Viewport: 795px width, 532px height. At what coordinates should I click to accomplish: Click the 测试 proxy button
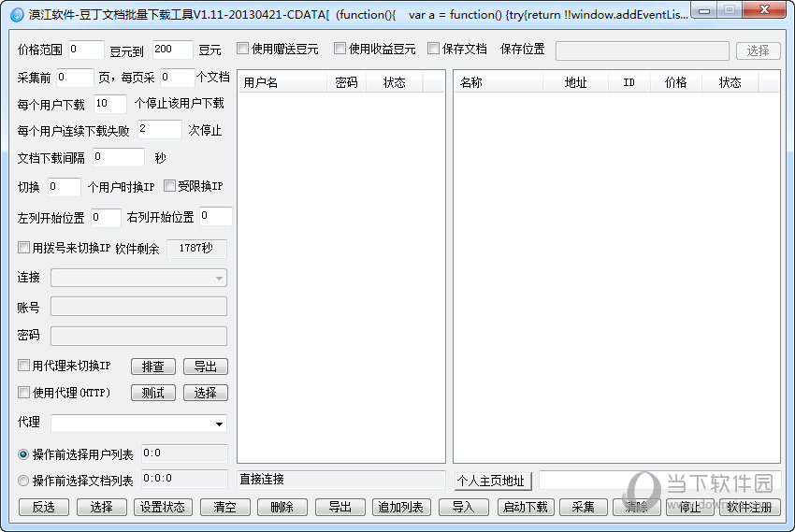(x=153, y=393)
